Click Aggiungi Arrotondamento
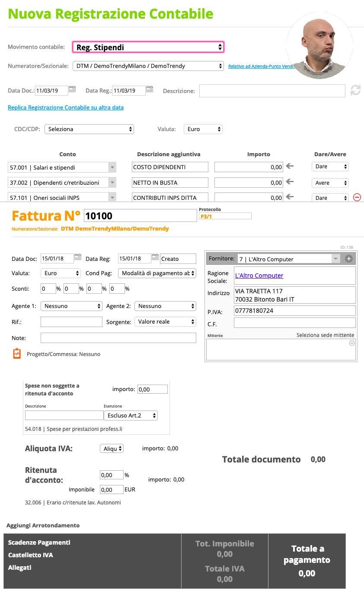Viewport: 364px width, 597px height. tap(43, 525)
